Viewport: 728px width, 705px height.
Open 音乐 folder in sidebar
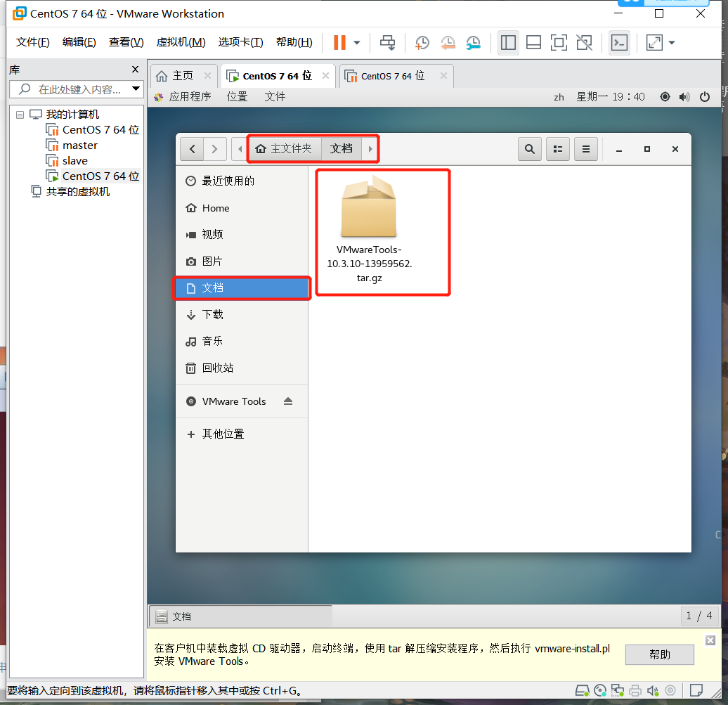point(242,342)
